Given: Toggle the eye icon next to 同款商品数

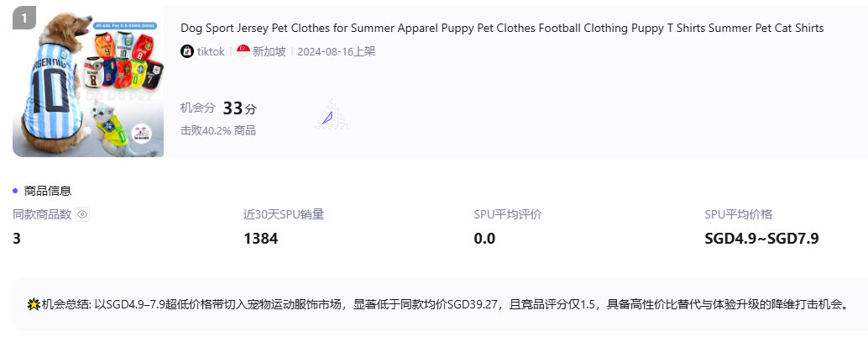Looking at the screenshot, I should point(82,214).
